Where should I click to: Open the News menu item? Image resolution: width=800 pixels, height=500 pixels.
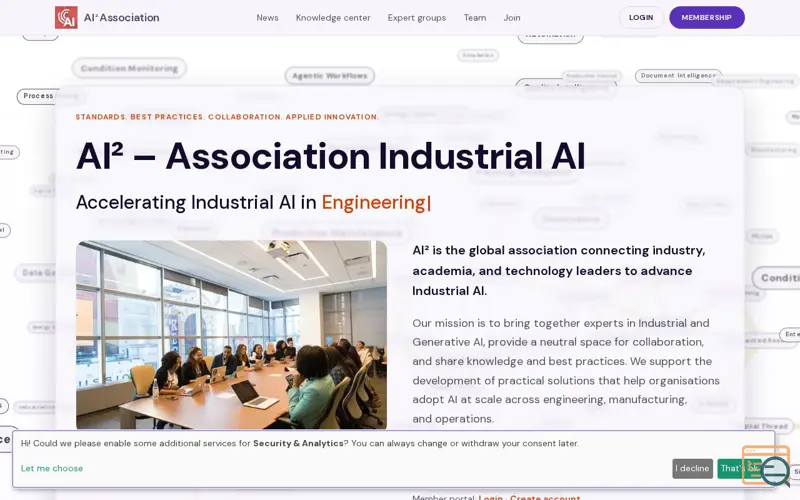coord(267,17)
